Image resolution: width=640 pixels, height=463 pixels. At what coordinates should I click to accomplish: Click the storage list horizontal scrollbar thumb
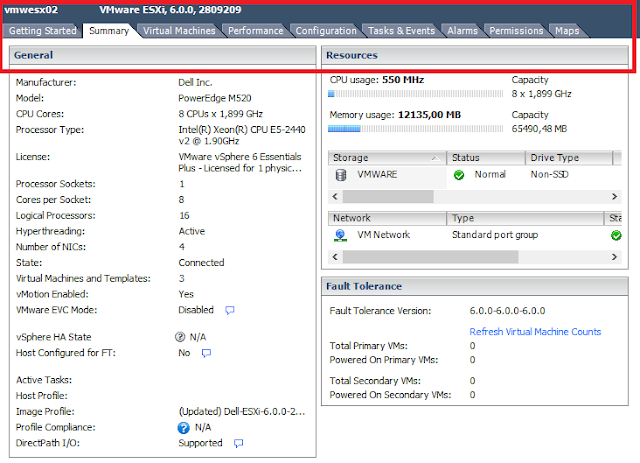point(388,196)
